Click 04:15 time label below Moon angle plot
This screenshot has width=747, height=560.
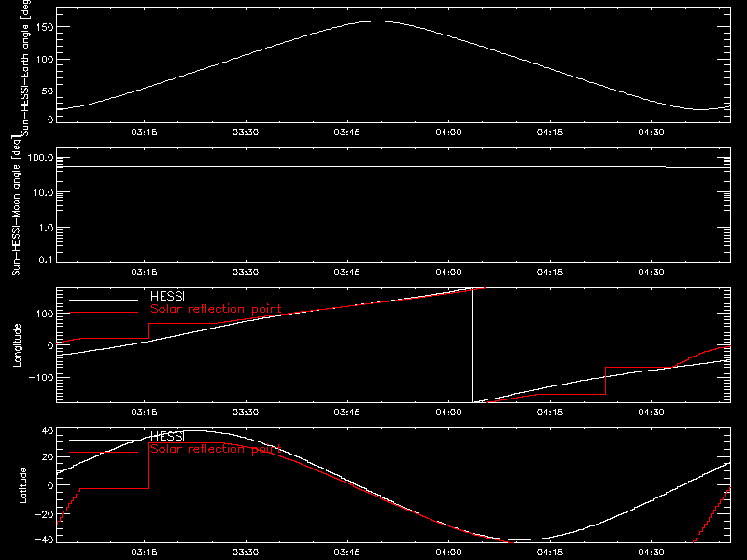point(550,273)
